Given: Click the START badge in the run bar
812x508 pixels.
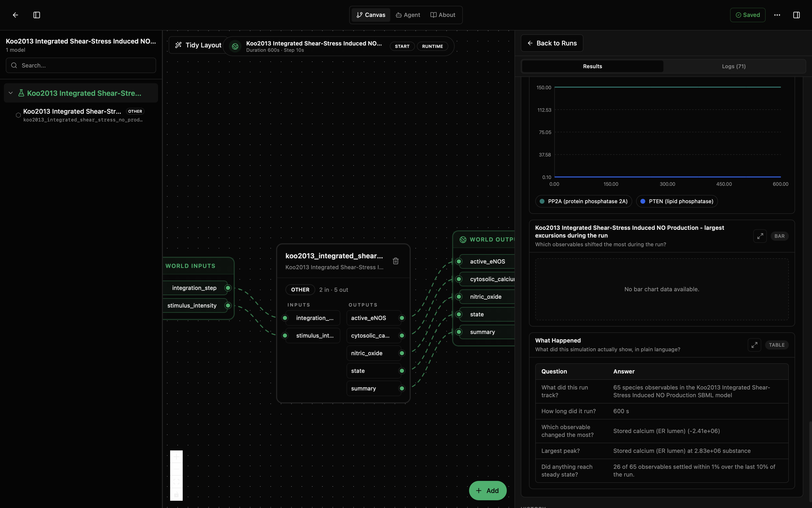Looking at the screenshot, I should pos(402,46).
